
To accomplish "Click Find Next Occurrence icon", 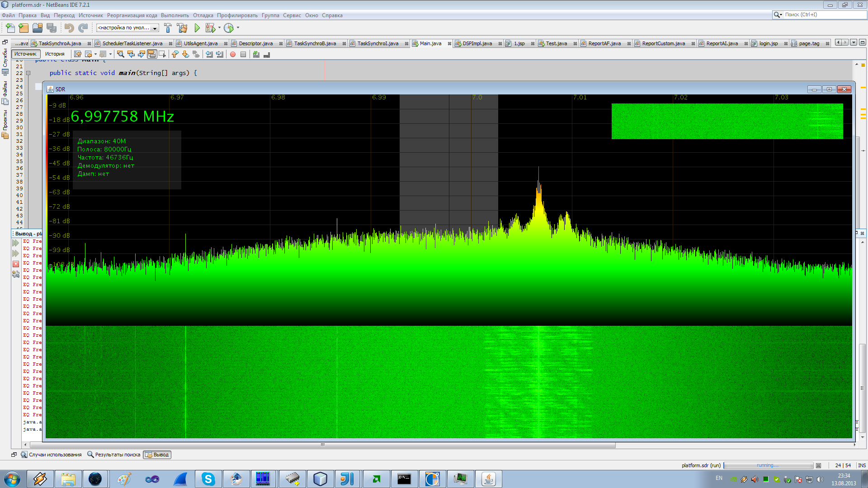I will [x=142, y=54].
